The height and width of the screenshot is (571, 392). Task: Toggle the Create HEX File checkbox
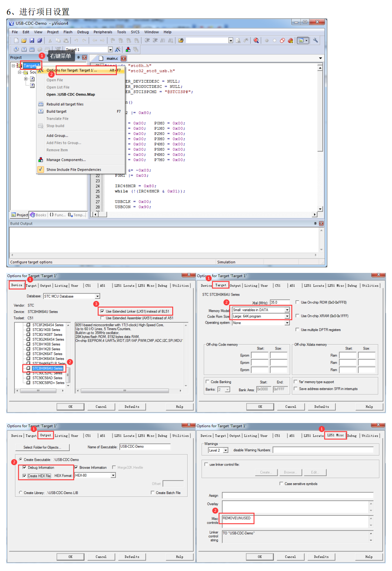tap(24, 476)
